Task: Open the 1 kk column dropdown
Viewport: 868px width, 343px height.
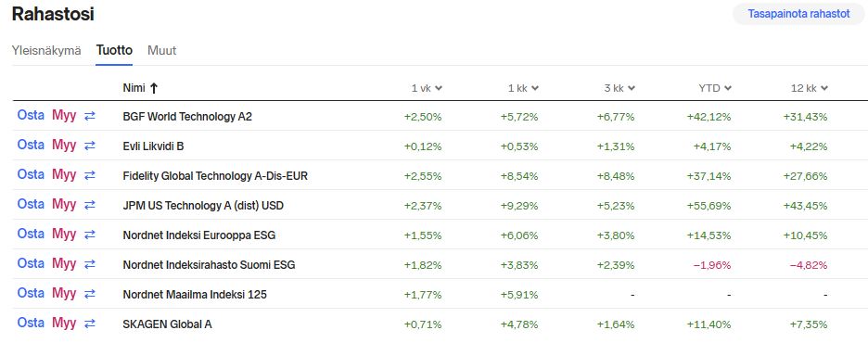Action: click(535, 88)
